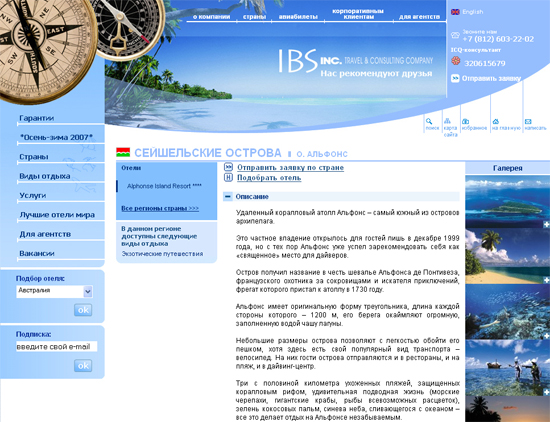Screen dimensions: 550x422
Task: Open Страны in top navigation
Action: pos(254,17)
